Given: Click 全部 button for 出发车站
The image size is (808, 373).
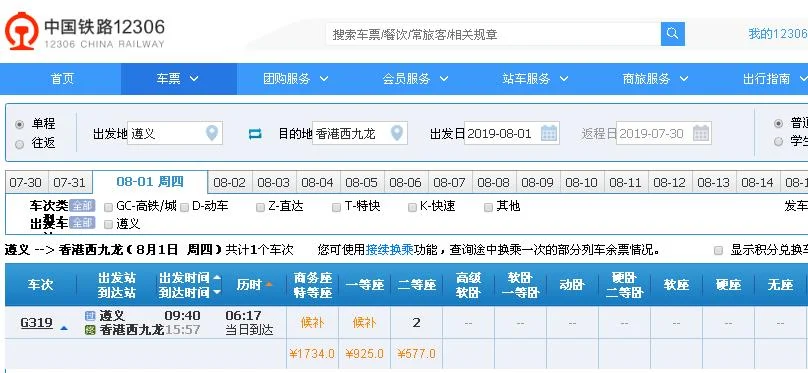Looking at the screenshot, I should [82, 223].
